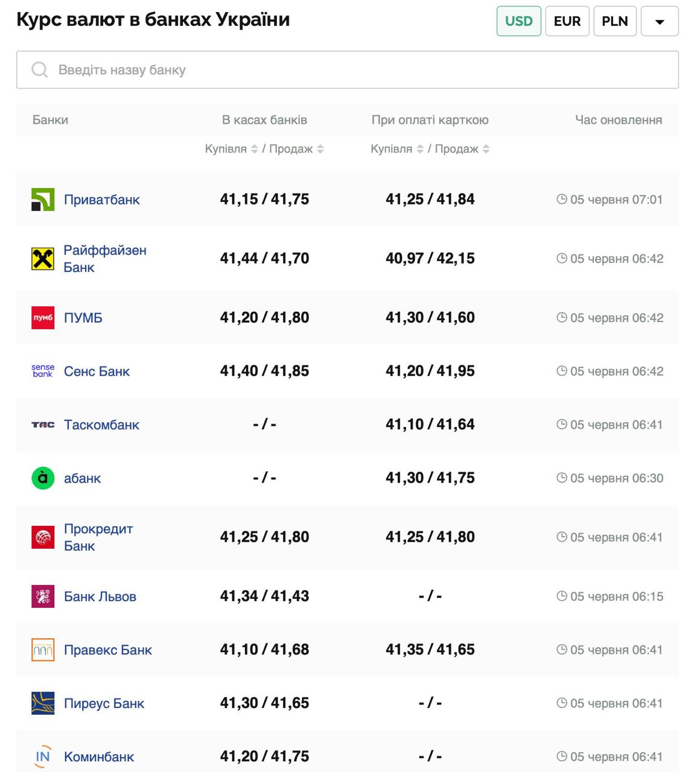The image size is (700, 772).
Task: Click the Прокредит Банк red logo
Action: click(x=43, y=537)
